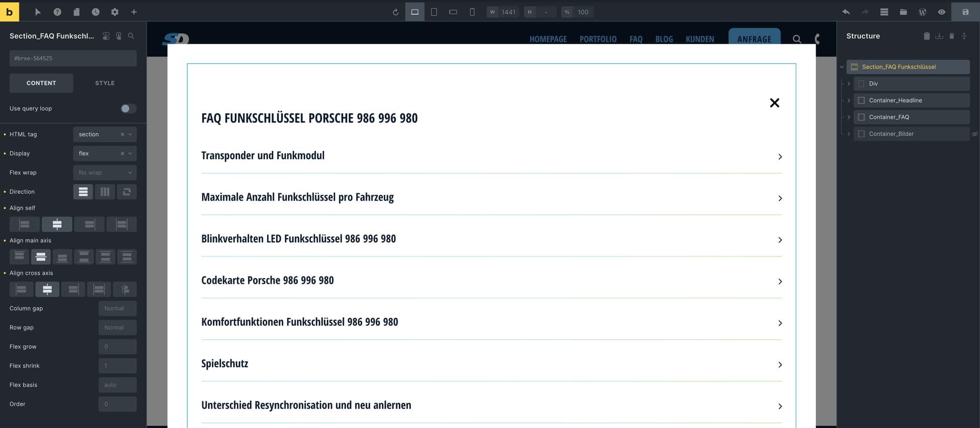Click the ANFRAGE button
The image size is (980, 428).
pos(754,37)
